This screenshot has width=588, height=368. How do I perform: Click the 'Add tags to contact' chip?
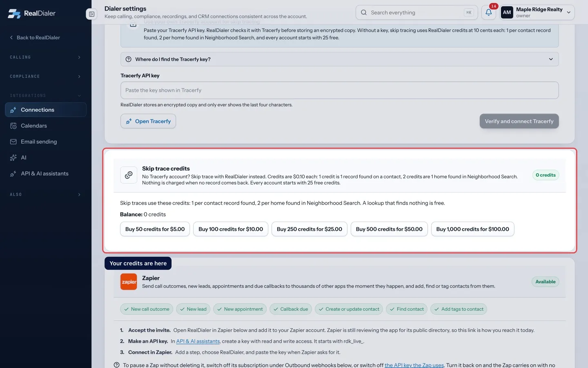[459, 309]
